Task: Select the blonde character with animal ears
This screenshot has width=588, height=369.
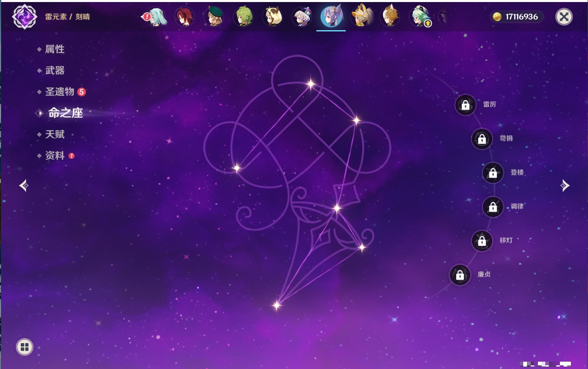Action: 390,17
